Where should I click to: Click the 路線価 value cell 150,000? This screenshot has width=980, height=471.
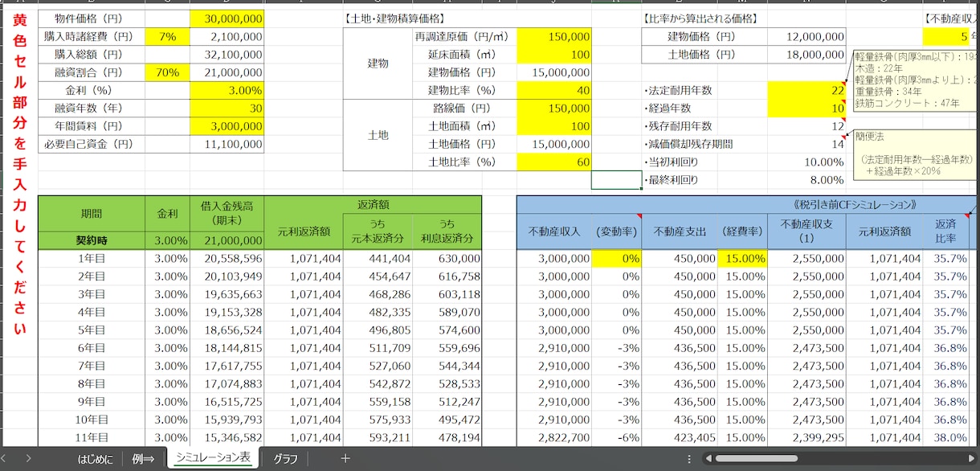[554, 109]
